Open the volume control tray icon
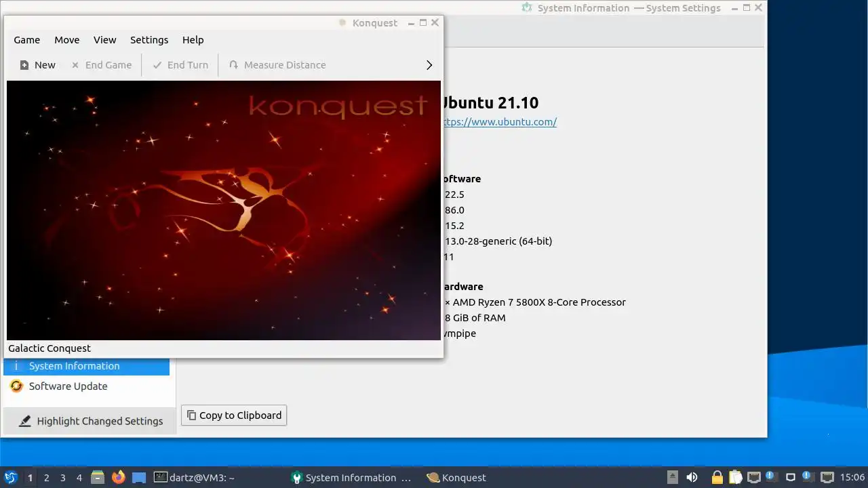Viewport: 868px width, 488px height. (692, 477)
